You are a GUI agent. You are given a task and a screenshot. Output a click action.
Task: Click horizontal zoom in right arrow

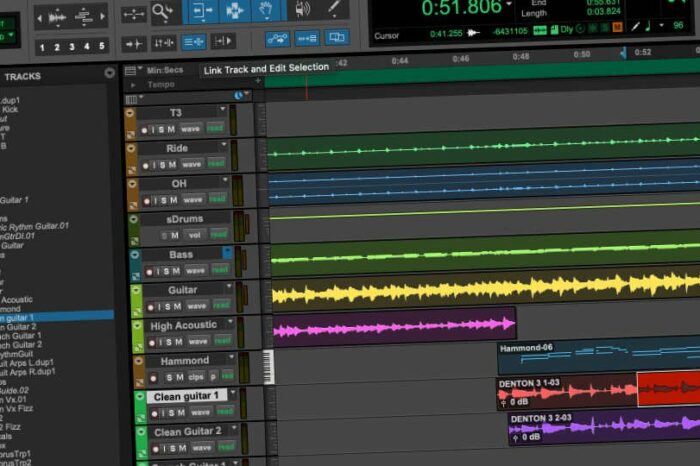click(x=103, y=16)
